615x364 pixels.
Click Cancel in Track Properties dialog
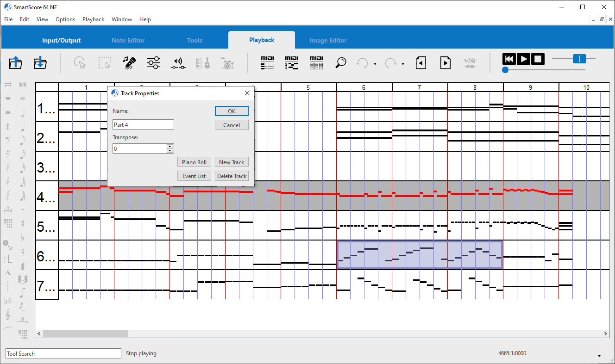[232, 125]
